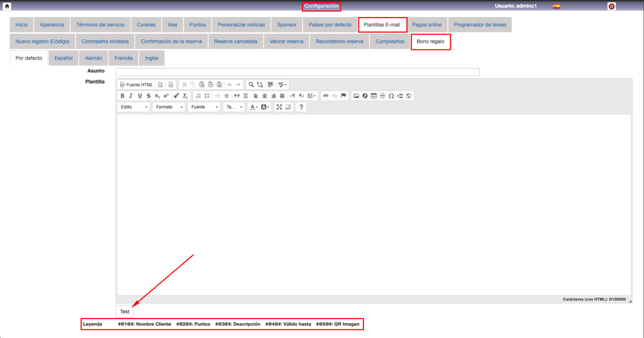The image size is (644, 338).
Task: Toggle italic formatting
Action: [x=131, y=96]
